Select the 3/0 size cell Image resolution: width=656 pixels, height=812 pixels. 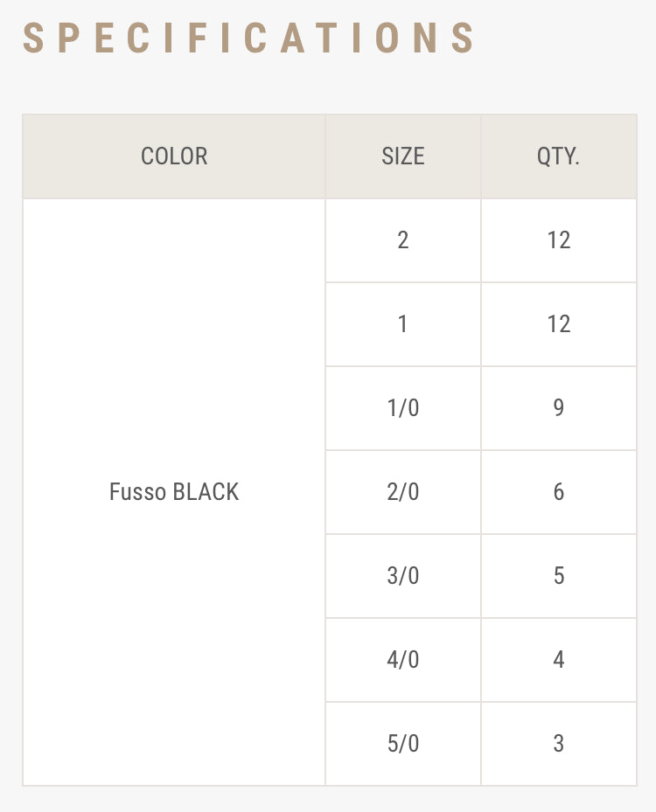(x=403, y=576)
